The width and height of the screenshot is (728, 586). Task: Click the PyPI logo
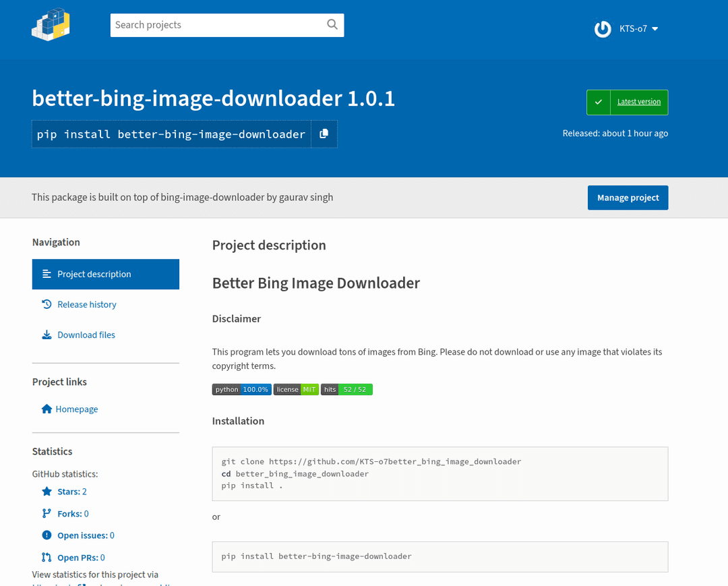[x=51, y=24]
